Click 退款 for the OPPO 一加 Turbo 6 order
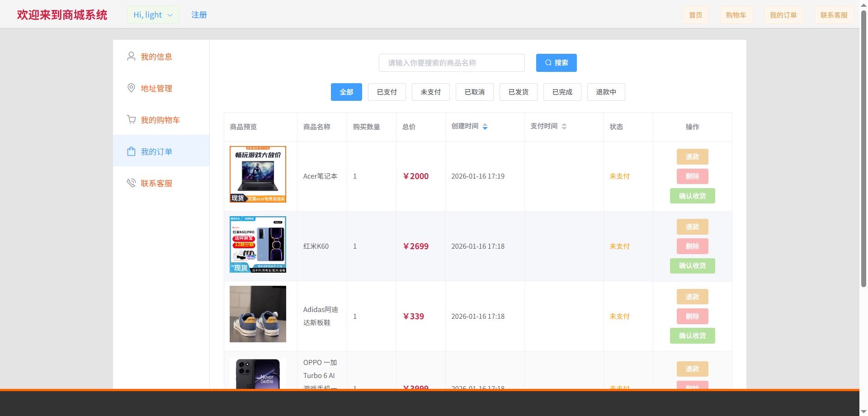Screen dimensions: 868x416 pos(693,369)
